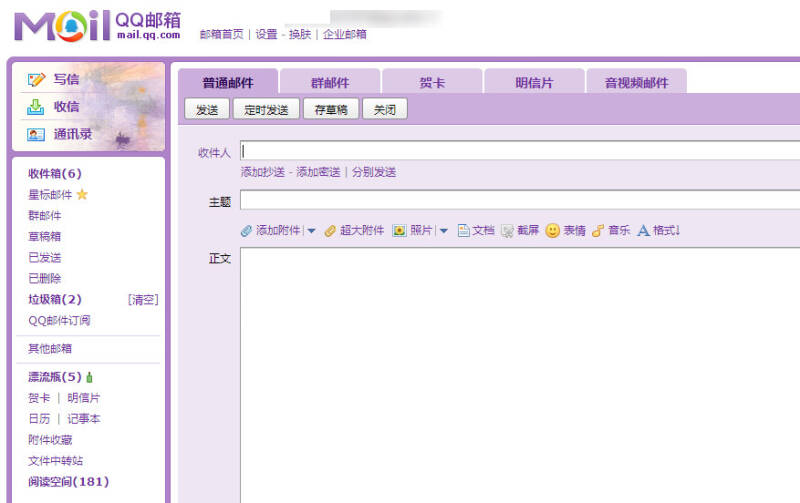Click into the 正文 message body area

520,375
